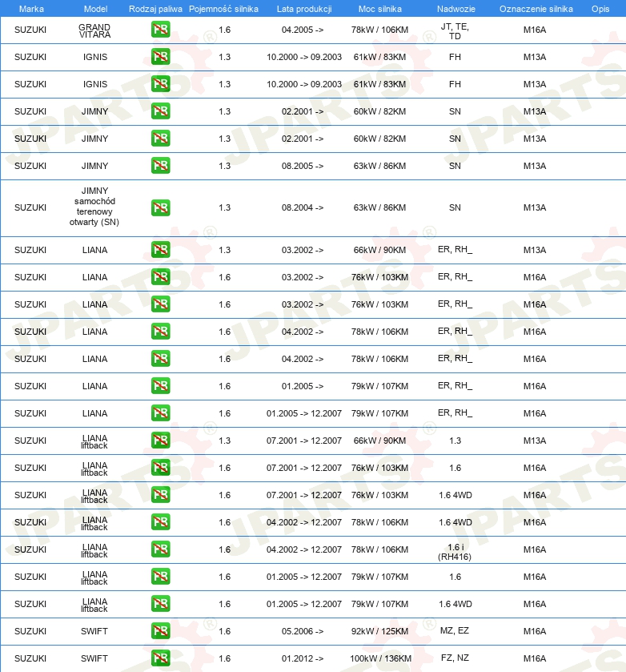Select the 'JT, TE, TD' body cell
This screenshot has height=672, width=626.
(455, 31)
